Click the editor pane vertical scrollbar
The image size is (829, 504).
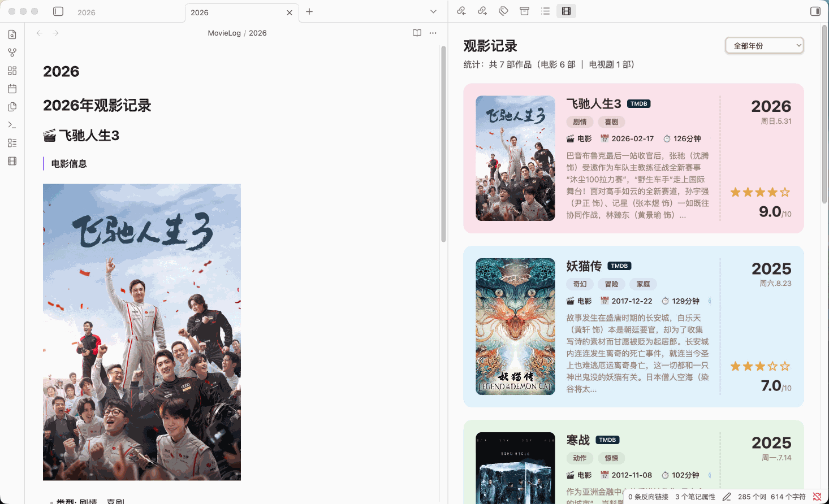coord(444,144)
